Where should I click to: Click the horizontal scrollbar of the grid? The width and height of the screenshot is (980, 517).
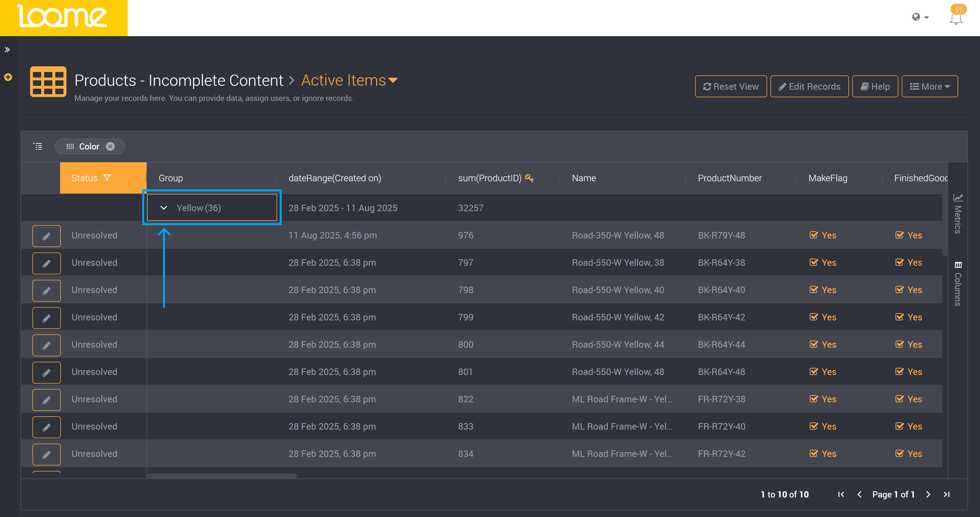[222, 475]
